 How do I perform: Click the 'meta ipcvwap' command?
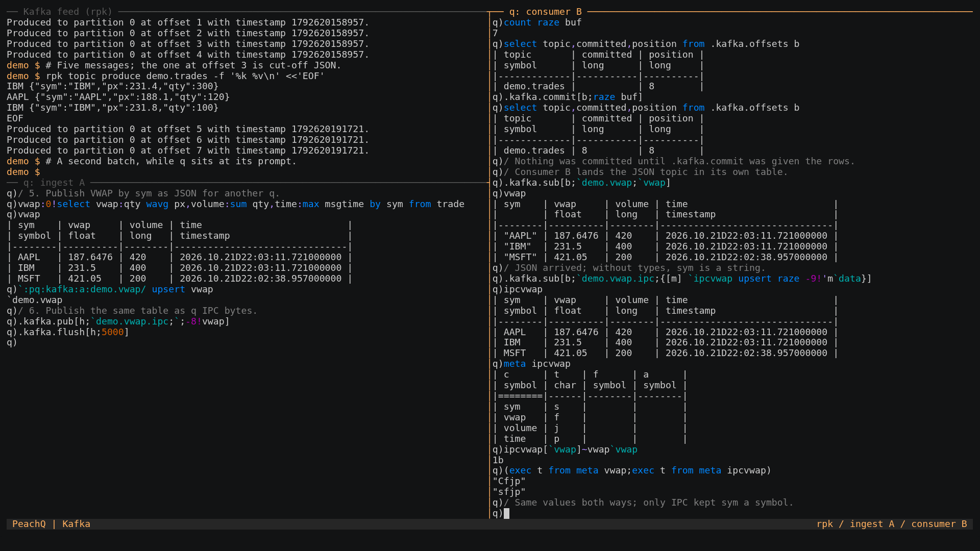(x=531, y=364)
